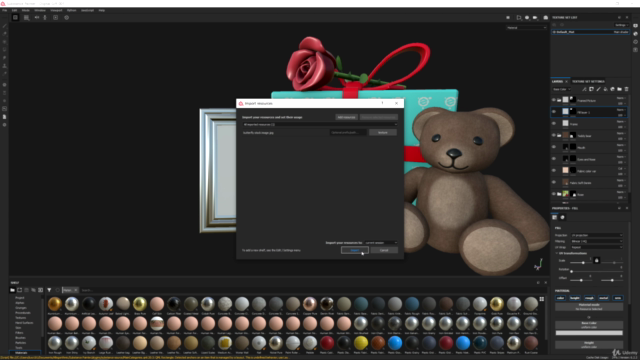Image resolution: width=640 pixels, height=360 pixels.
Task: Open the Mode menu
Action: coord(25,10)
